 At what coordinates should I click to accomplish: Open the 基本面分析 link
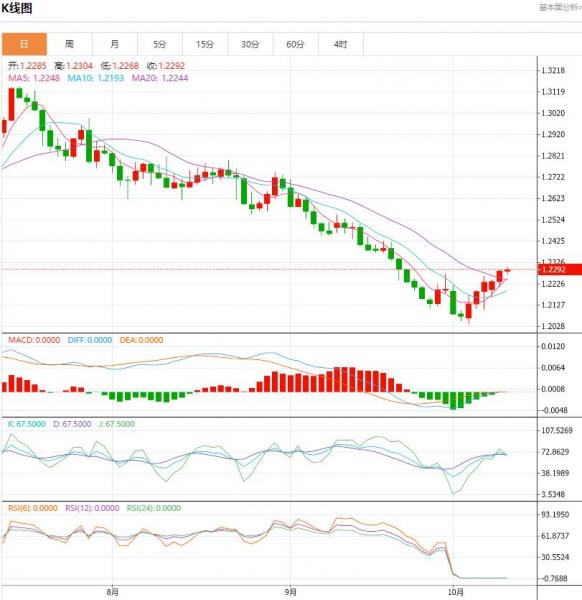click(x=560, y=7)
